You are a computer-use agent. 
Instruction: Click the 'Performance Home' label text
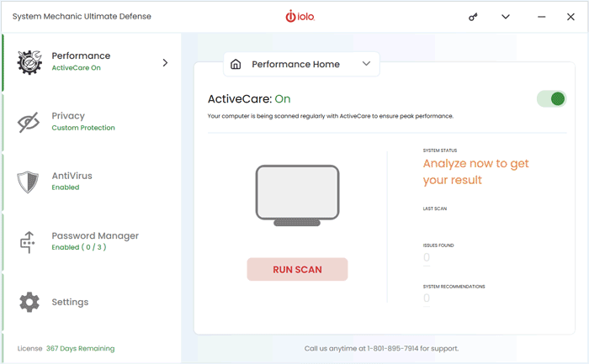click(x=295, y=64)
